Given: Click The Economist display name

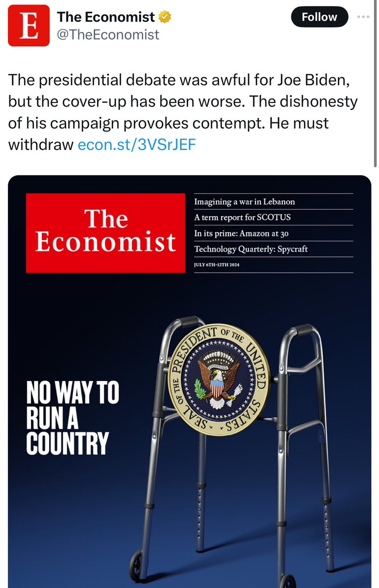Looking at the screenshot, I should [x=106, y=17].
